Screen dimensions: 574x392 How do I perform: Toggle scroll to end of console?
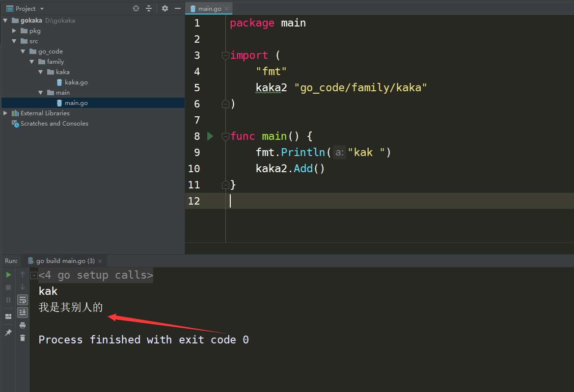pyautogui.click(x=23, y=313)
